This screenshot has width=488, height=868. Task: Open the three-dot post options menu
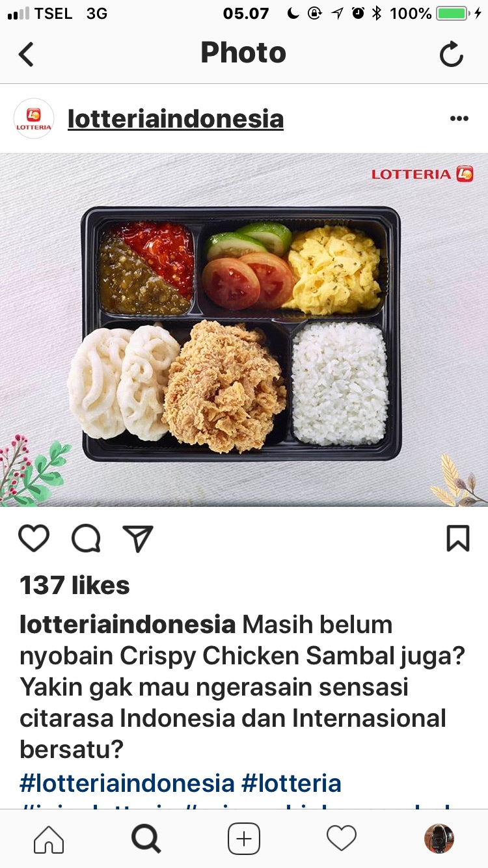(459, 118)
